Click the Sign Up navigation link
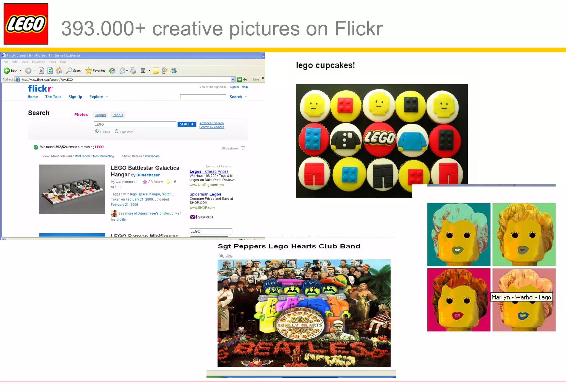 point(75,97)
